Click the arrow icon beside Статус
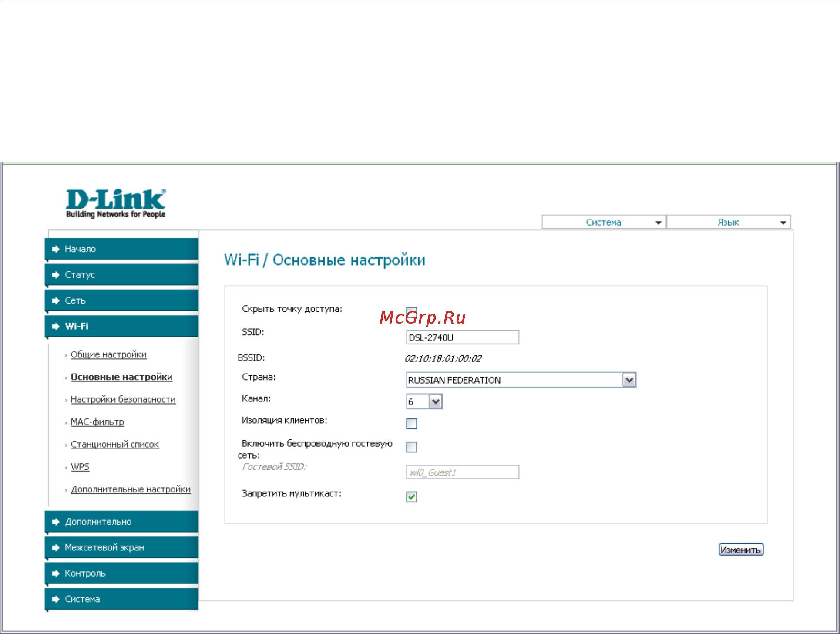The width and height of the screenshot is (840, 634). 56,275
